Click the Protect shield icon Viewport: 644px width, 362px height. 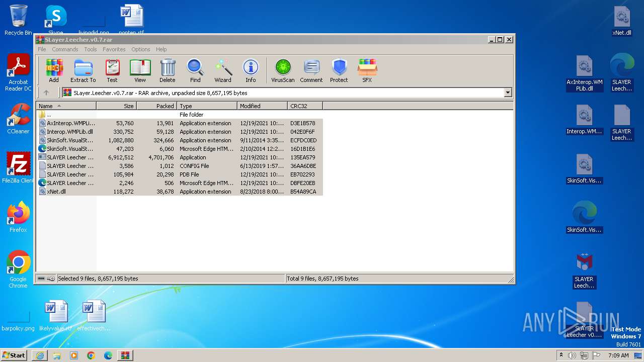coord(339,70)
